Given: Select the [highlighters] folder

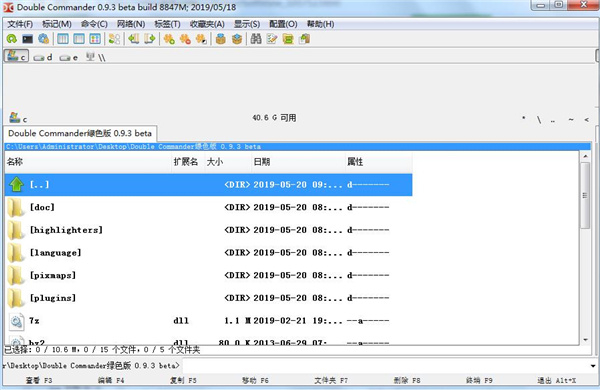Looking at the screenshot, I should pyautogui.click(x=209, y=230).
